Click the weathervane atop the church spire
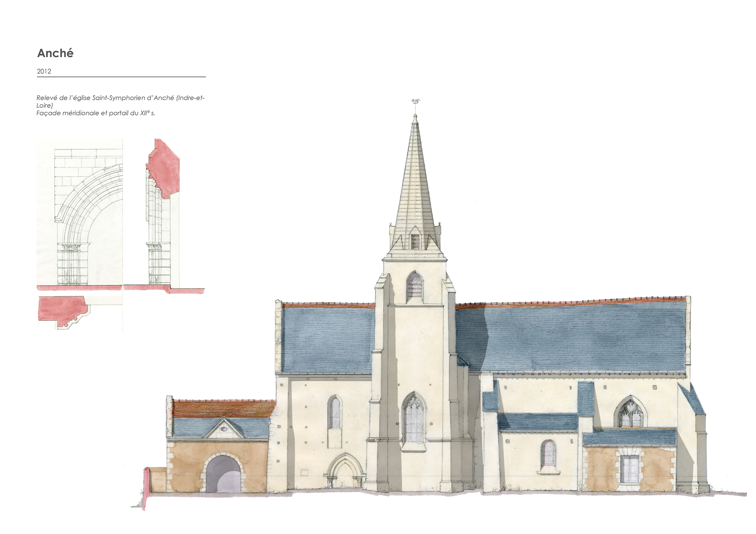The image size is (756, 534). [x=415, y=102]
